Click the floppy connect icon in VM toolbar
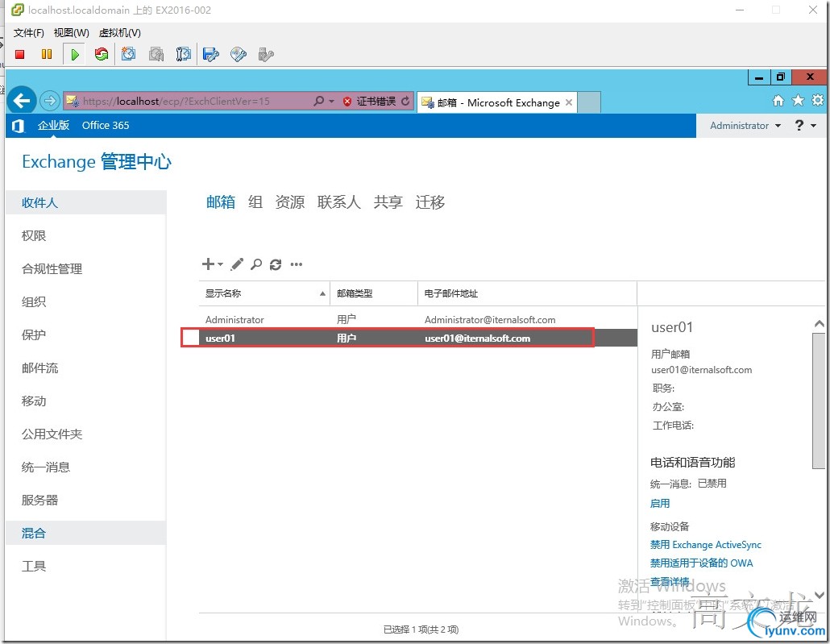 210,54
